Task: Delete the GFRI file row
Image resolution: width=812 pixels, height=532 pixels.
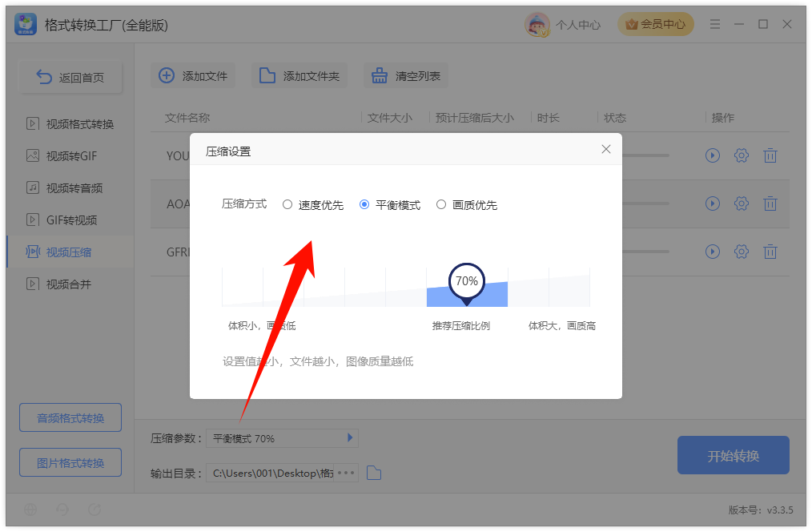Action: [770, 252]
